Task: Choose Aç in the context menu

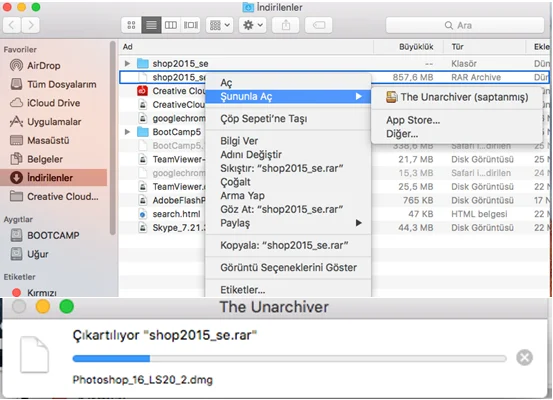Action: 288,83
